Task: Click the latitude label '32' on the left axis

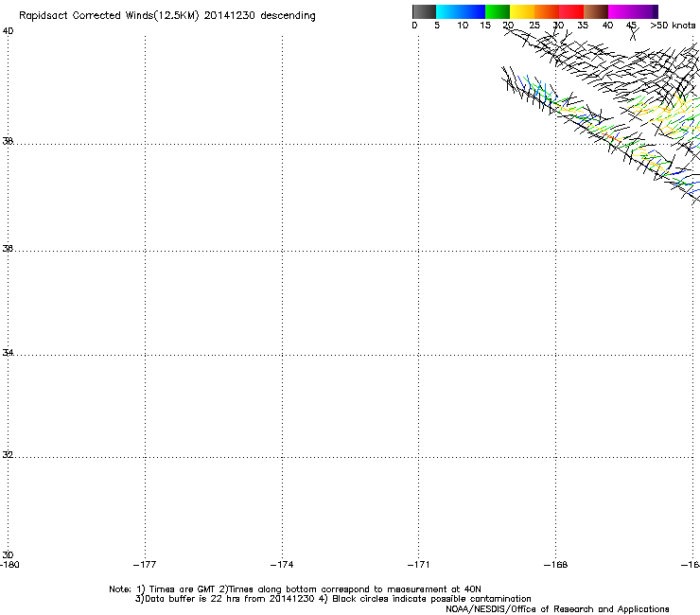Action: point(8,455)
